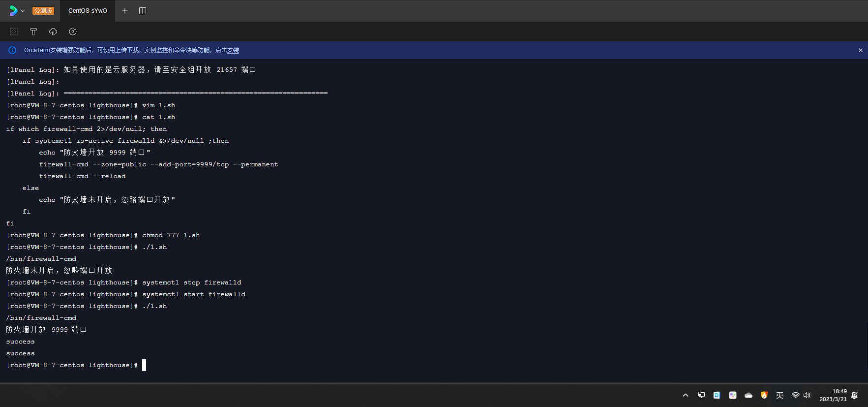Screen dimensions: 868x407
Task: Open the instance monitoring gauge icon
Action: coord(73,31)
